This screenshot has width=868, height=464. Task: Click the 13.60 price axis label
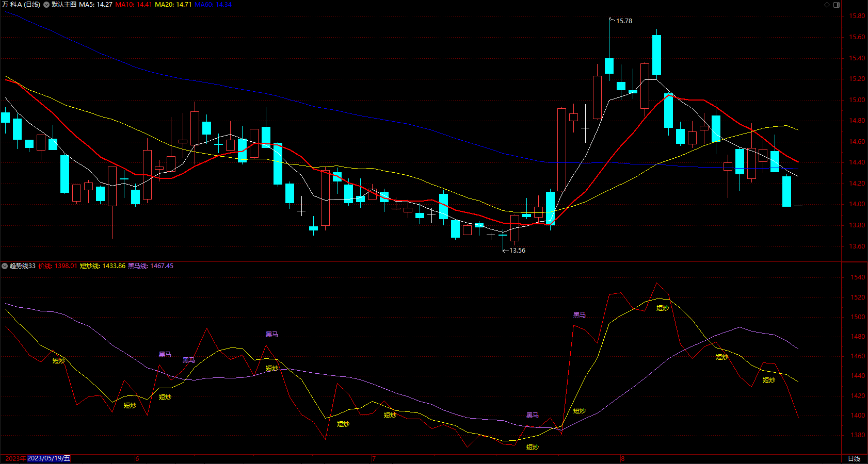(857, 246)
